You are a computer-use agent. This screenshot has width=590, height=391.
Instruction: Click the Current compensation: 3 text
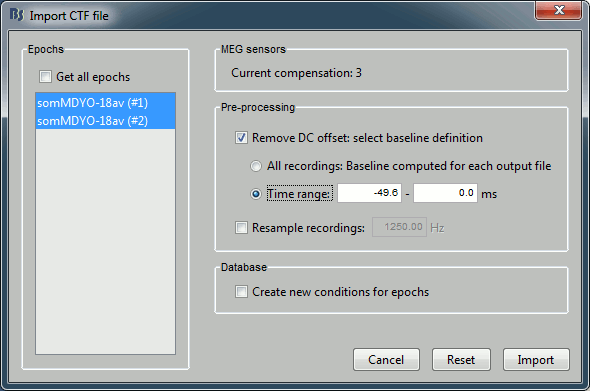(x=296, y=73)
